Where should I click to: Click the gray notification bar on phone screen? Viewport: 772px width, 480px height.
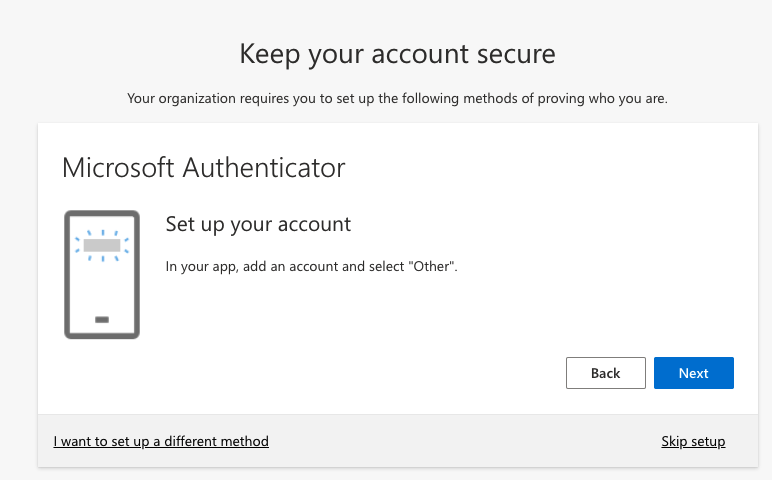tap(102, 244)
